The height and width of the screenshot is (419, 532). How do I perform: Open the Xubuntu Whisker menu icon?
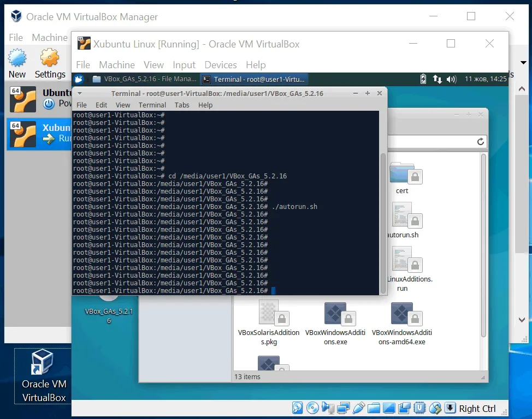coord(79,79)
